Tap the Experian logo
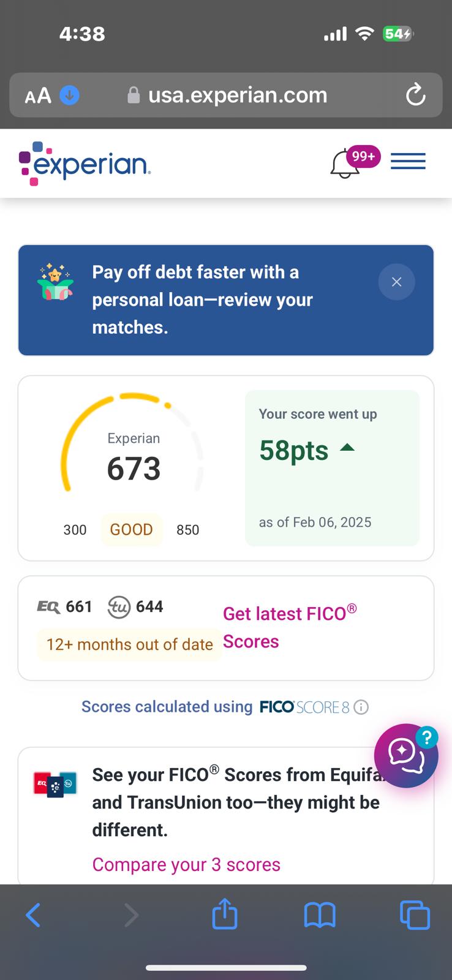Image resolution: width=452 pixels, height=980 pixels. pos(85,163)
